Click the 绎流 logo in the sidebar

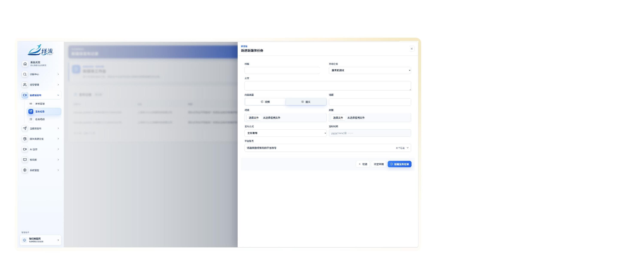pyautogui.click(x=41, y=50)
